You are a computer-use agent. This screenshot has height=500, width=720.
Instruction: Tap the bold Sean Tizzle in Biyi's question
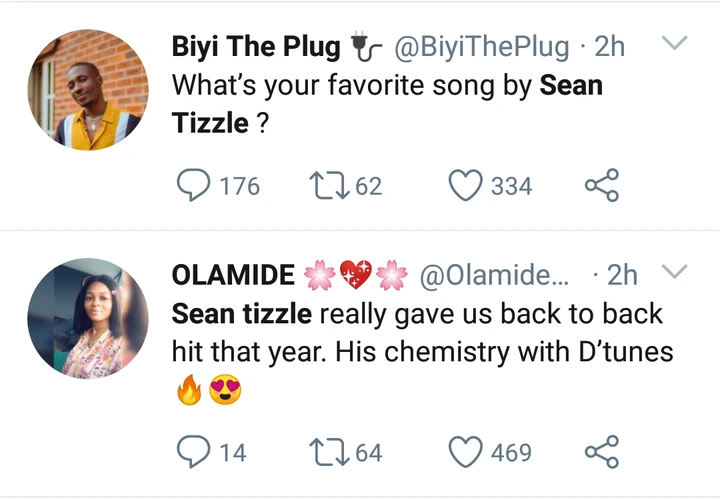pyautogui.click(x=571, y=86)
